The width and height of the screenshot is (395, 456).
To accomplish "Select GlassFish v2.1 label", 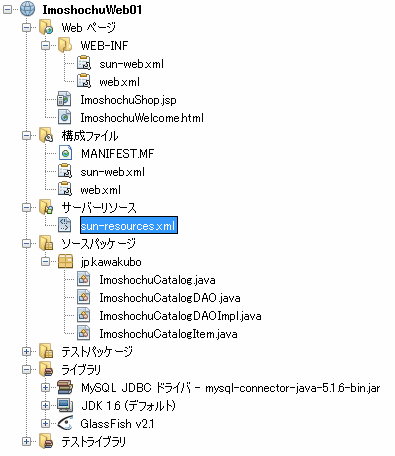I will [117, 424].
